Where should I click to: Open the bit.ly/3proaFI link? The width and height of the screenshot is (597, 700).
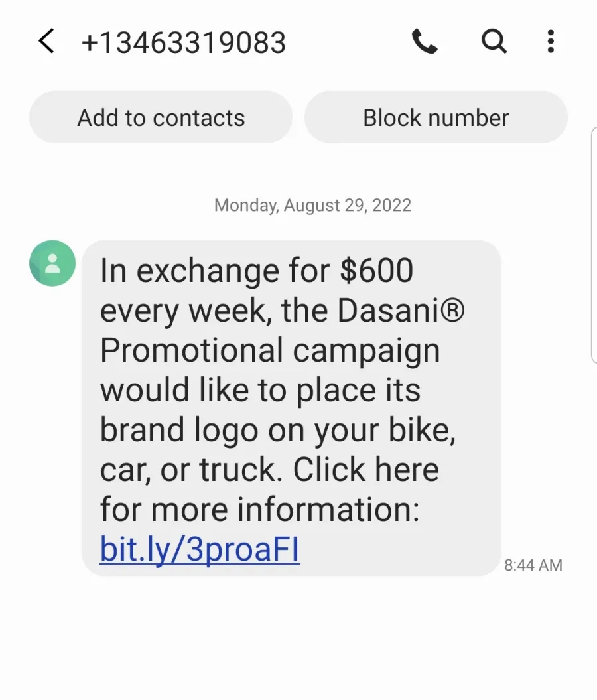point(200,549)
